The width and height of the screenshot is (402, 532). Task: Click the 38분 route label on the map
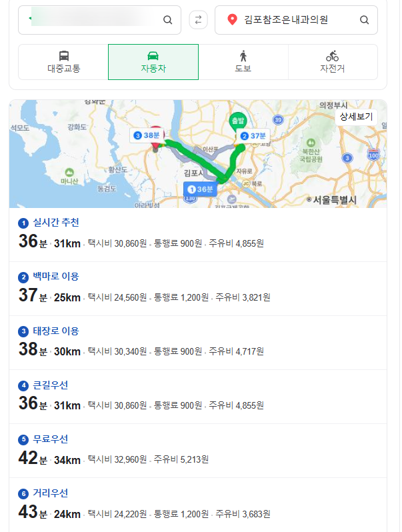point(147,135)
